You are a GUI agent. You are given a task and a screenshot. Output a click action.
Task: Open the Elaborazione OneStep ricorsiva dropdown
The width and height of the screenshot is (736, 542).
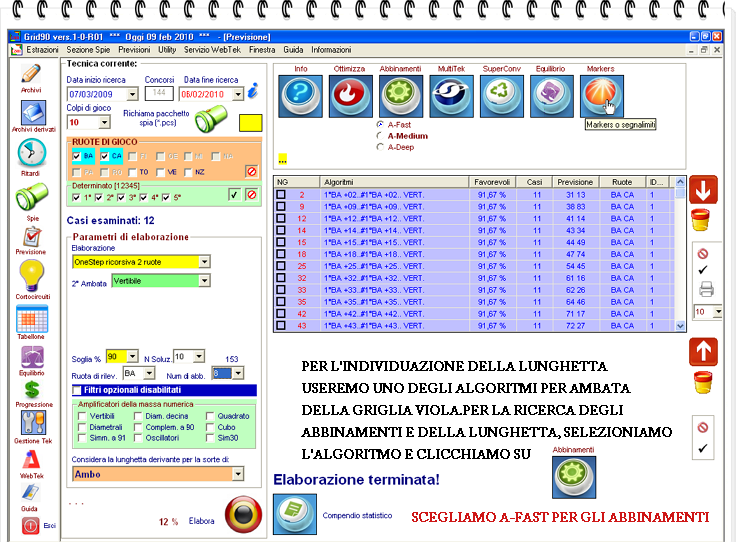[x=205, y=262]
